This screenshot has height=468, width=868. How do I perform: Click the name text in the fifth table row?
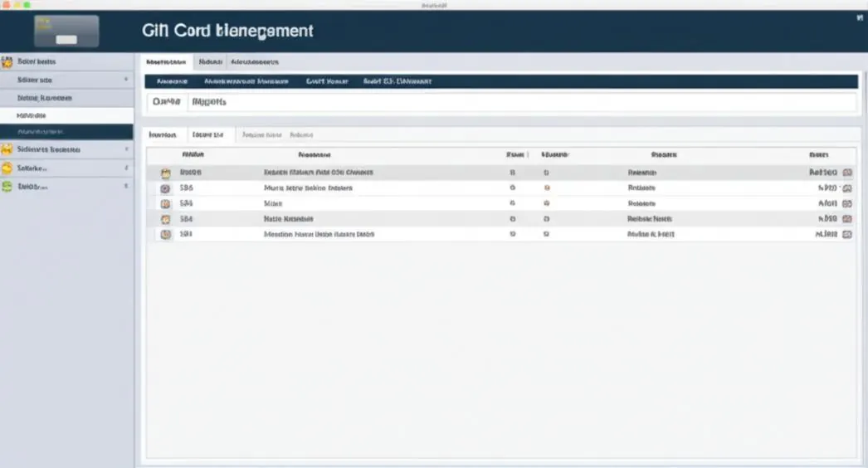[319, 234]
